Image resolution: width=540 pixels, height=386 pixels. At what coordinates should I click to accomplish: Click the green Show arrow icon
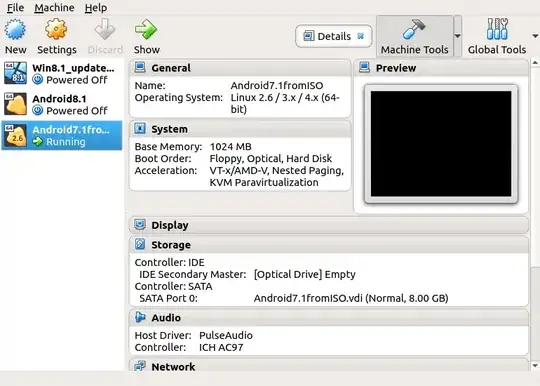click(146, 30)
